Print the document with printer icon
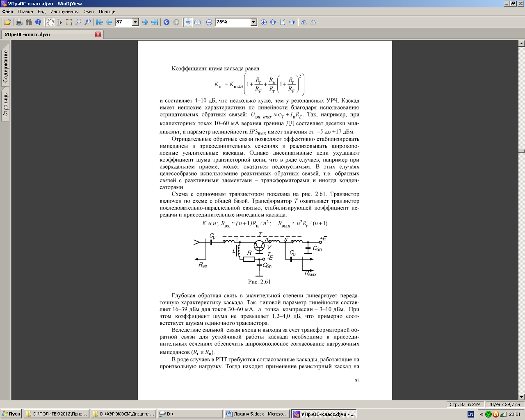Screen dimensions: 525x420 [x=19, y=22]
